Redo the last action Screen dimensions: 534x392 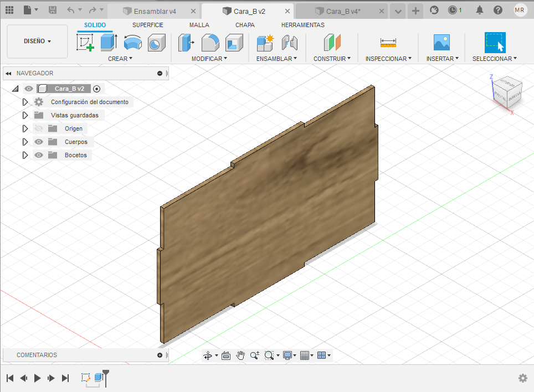pos(93,10)
